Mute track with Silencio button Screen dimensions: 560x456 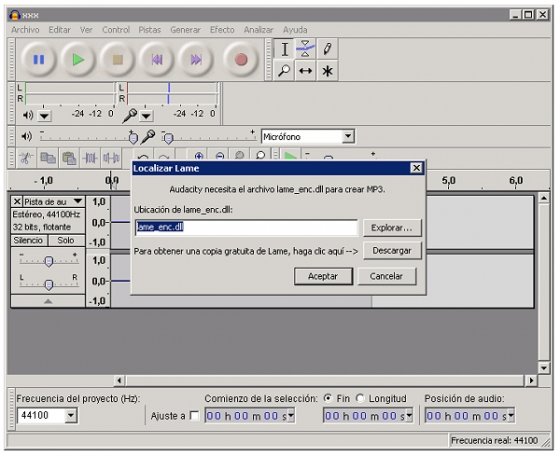[x=29, y=240]
